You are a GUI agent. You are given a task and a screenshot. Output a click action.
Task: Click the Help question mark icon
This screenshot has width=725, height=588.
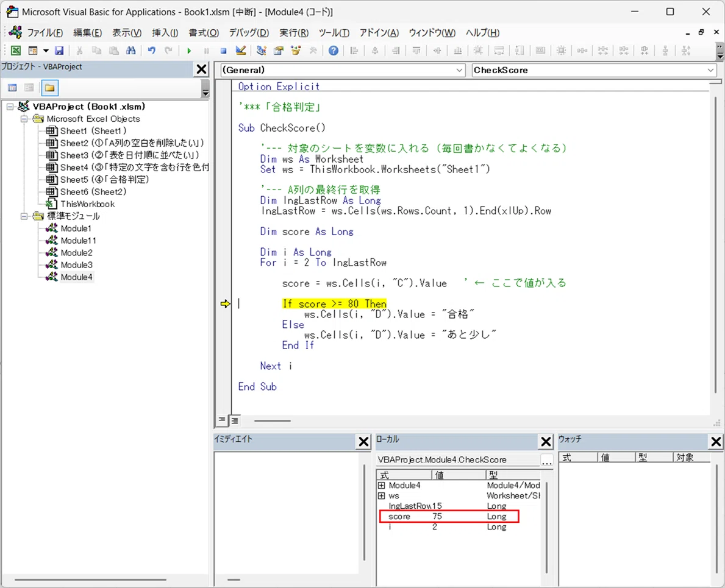[x=334, y=51]
